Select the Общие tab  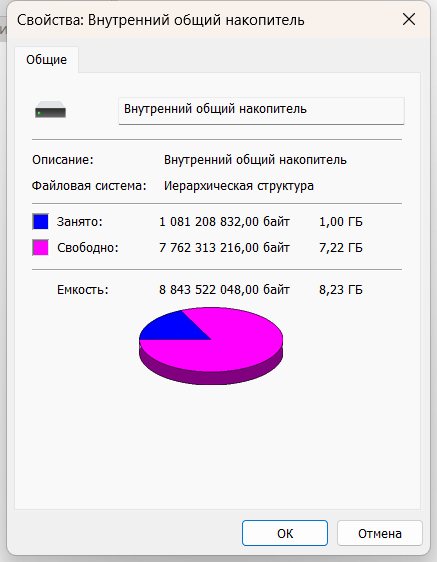[x=47, y=59]
